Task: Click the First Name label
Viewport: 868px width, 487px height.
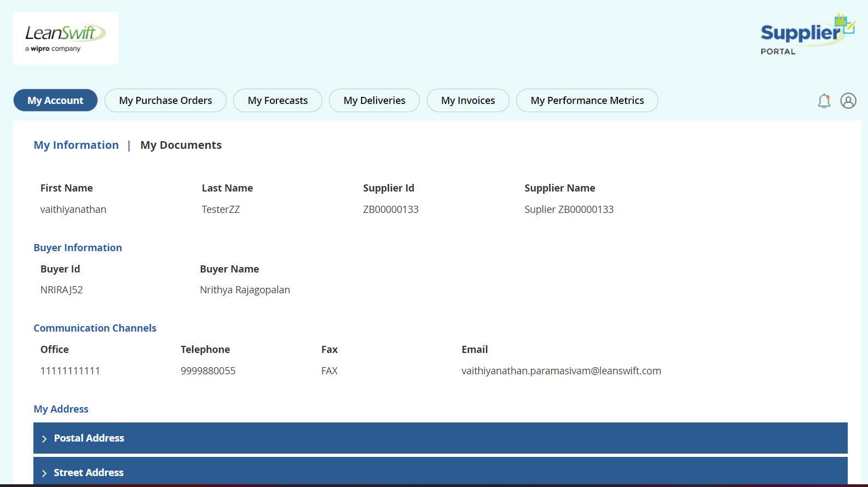Action: (x=66, y=188)
